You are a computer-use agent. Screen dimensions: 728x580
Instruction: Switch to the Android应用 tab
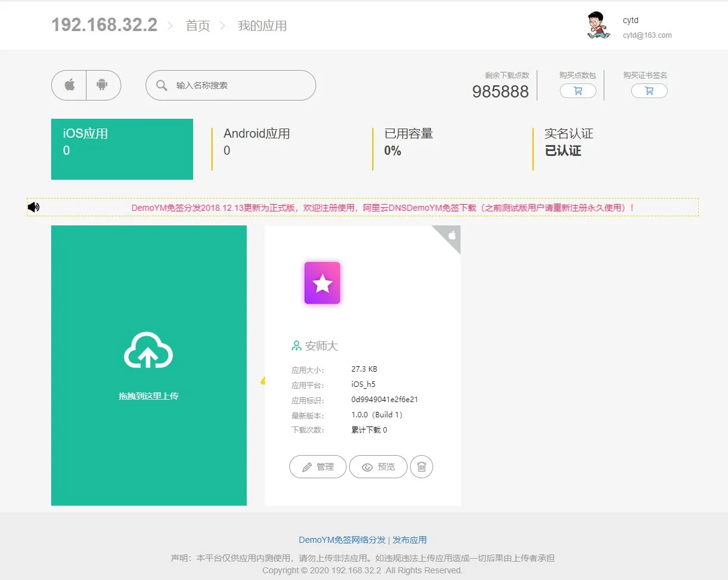256,141
